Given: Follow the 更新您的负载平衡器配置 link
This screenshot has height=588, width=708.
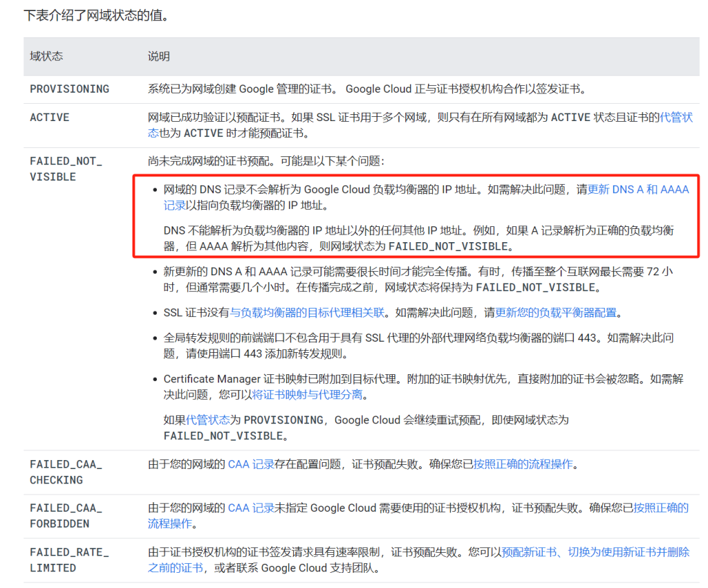Looking at the screenshot, I should click(555, 313).
